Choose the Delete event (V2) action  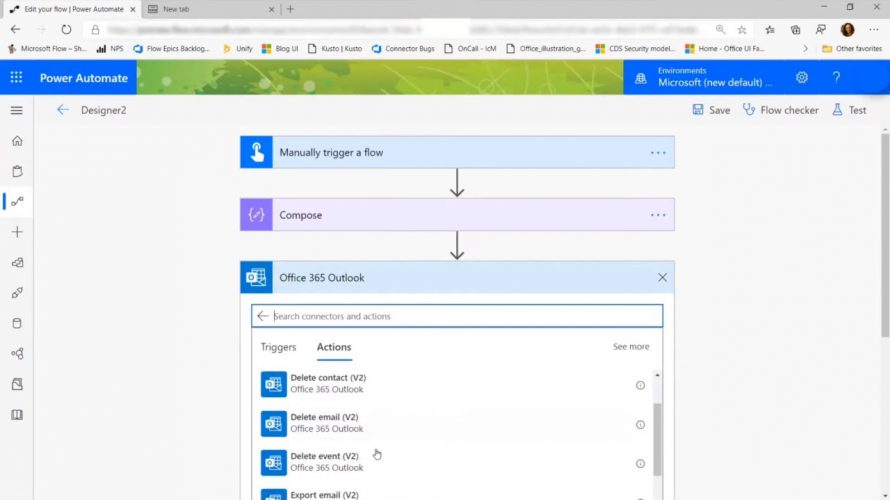click(x=454, y=462)
